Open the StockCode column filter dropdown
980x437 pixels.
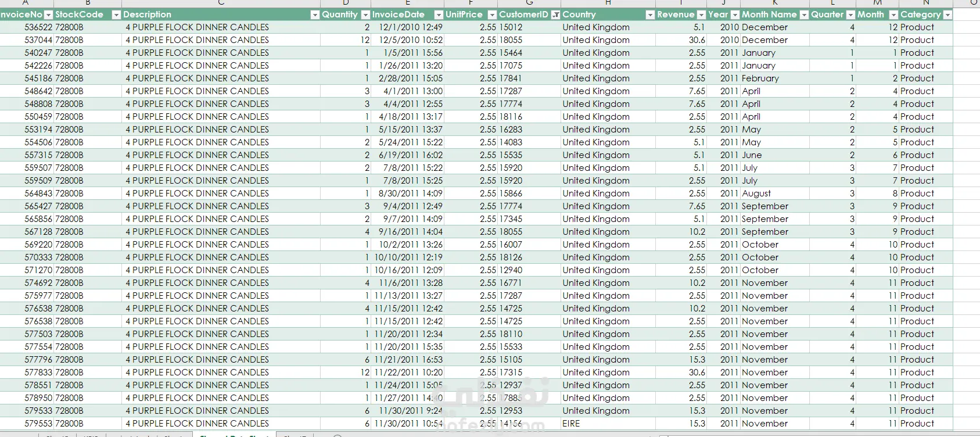pos(116,15)
